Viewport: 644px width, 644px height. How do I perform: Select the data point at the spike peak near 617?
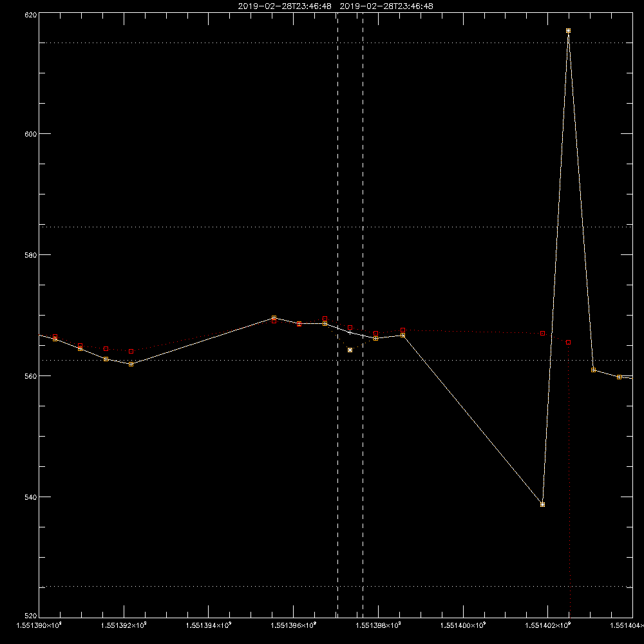(x=569, y=31)
